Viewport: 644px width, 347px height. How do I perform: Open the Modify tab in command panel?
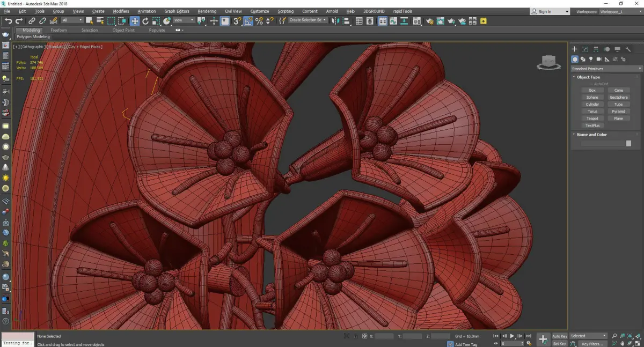pyautogui.click(x=585, y=49)
